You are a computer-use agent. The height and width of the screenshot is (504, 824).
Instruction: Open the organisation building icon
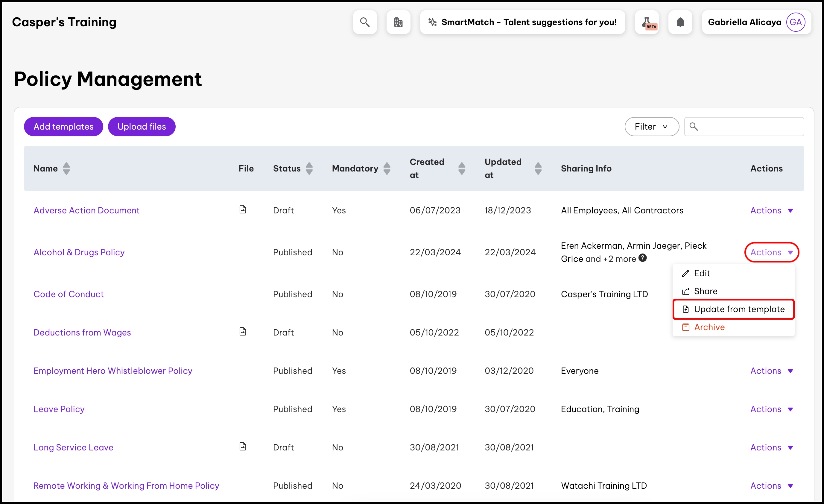point(398,22)
